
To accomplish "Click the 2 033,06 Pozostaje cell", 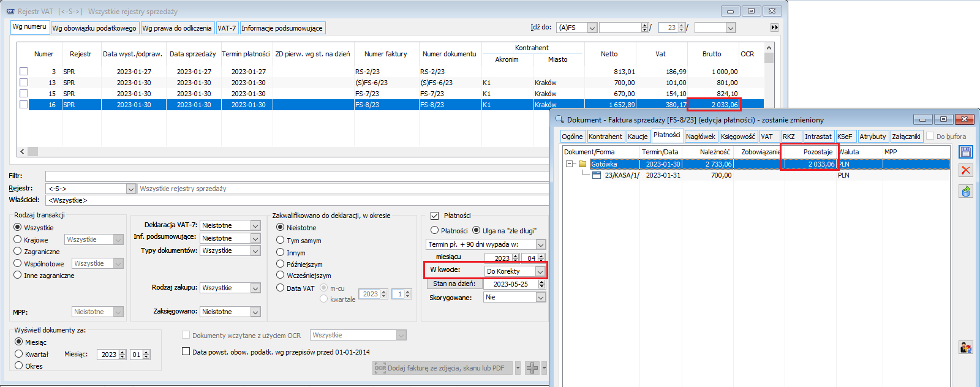I will 810,164.
